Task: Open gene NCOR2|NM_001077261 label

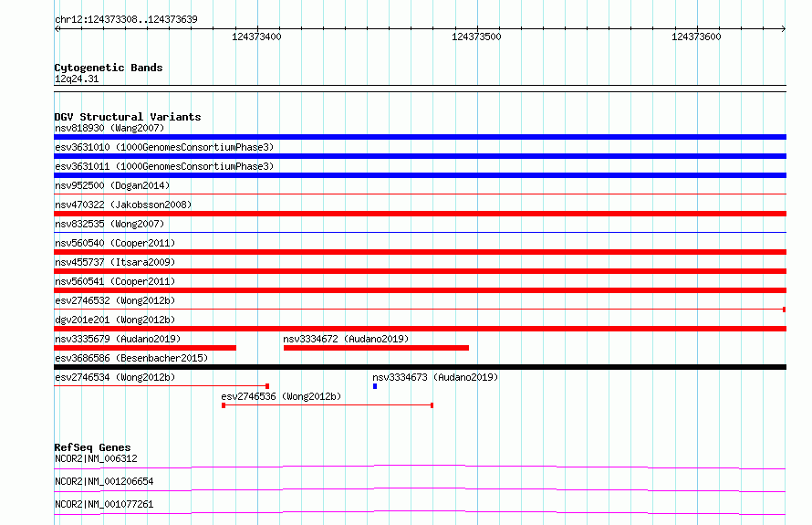Action: (x=104, y=504)
